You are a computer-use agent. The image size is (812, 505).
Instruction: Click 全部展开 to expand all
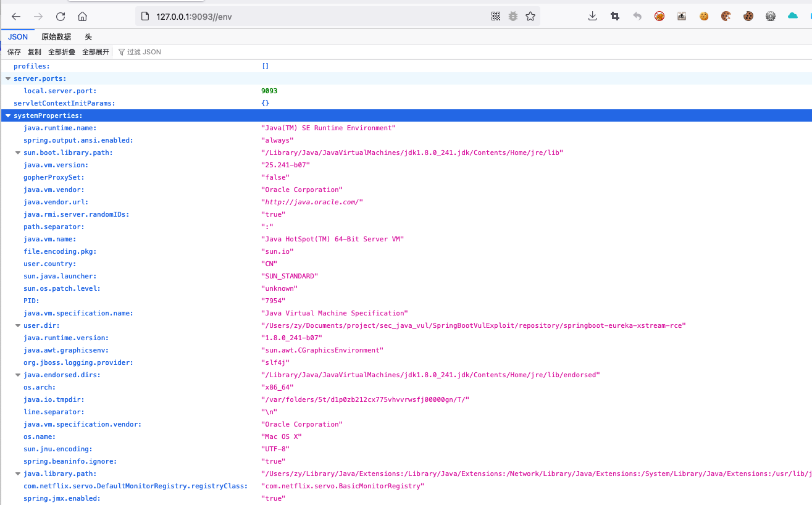click(x=96, y=52)
